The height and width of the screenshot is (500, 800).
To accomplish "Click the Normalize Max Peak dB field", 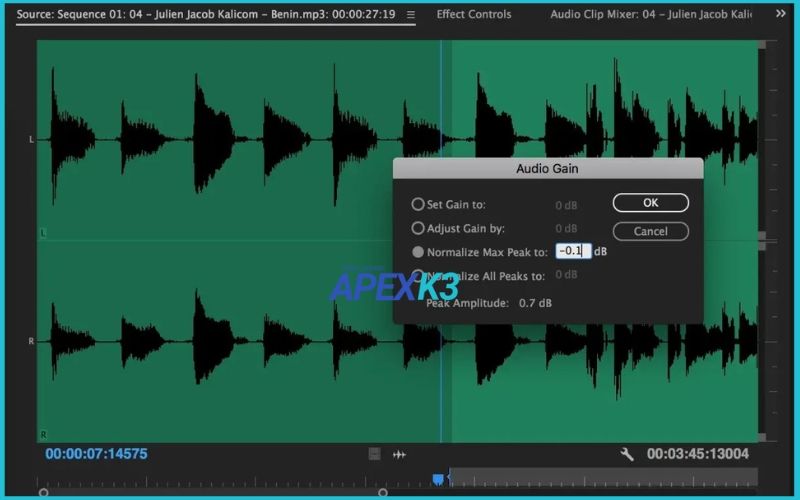I will [573, 252].
